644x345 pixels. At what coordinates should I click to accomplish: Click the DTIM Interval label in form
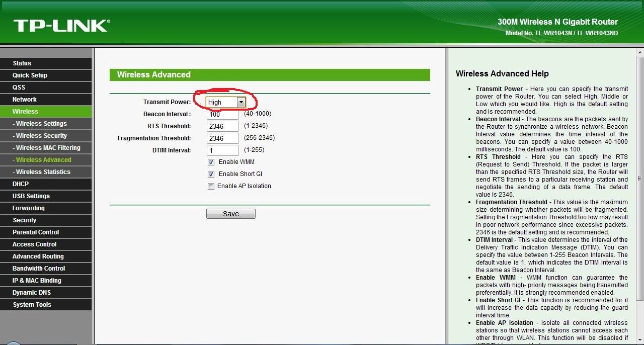tap(172, 150)
